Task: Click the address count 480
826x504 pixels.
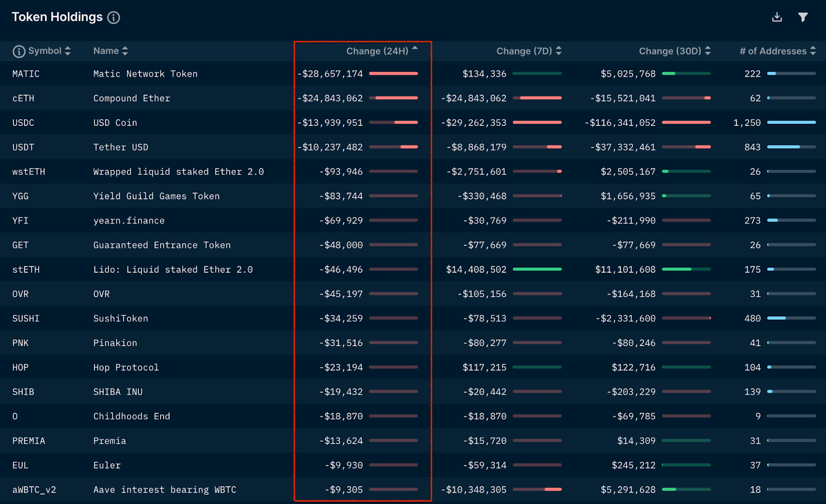Action: 753,319
